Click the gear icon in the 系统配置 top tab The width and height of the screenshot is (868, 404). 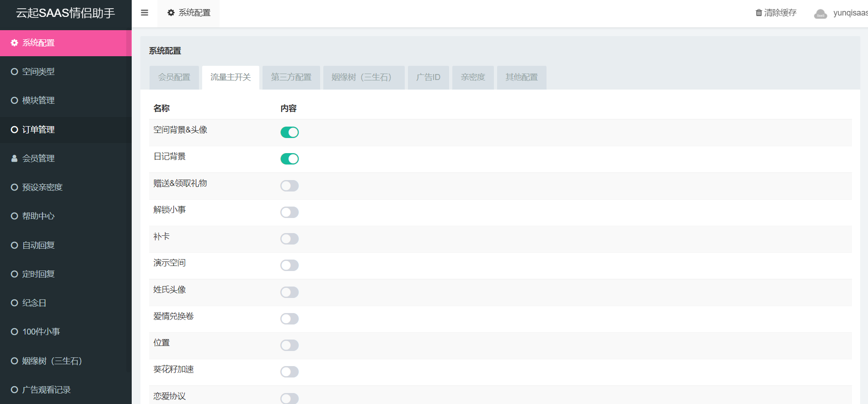tap(171, 13)
